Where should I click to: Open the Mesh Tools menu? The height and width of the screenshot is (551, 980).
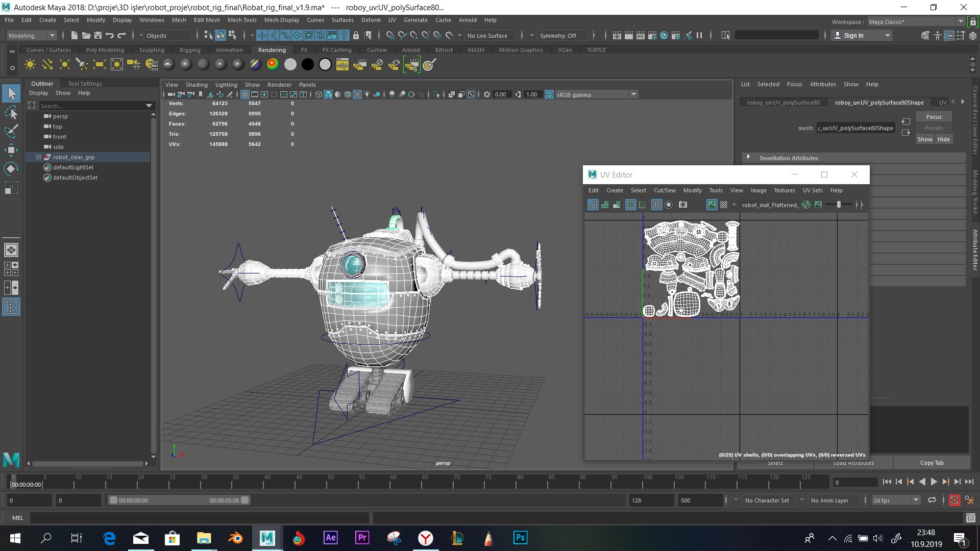point(242,20)
